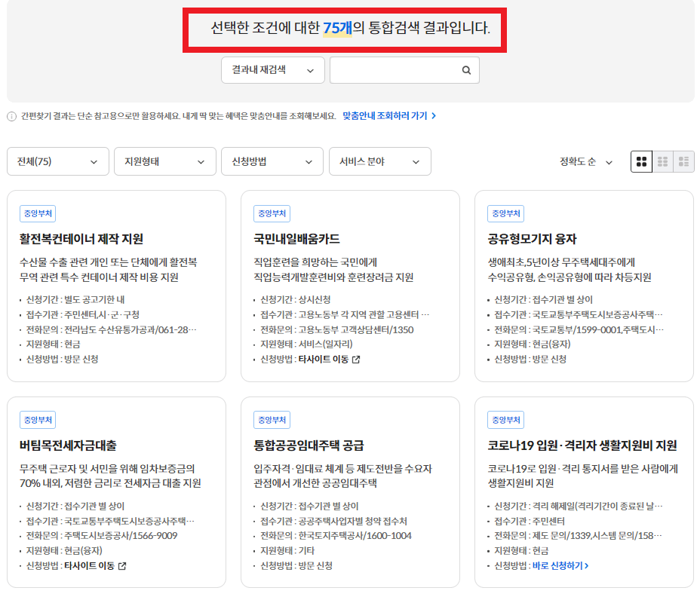This screenshot has width=700, height=597.
Task: Open the 전체(75) filter dropdown
Action: [58, 161]
